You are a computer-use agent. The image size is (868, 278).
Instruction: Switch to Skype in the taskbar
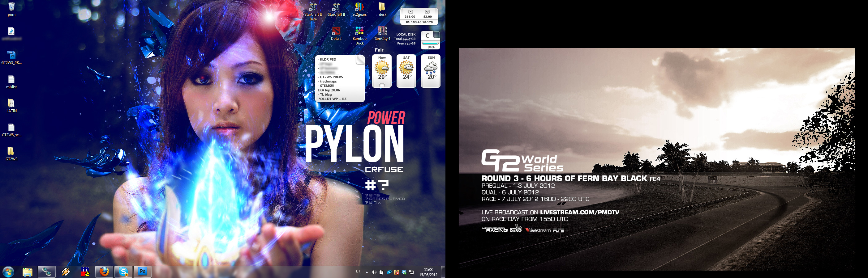tap(123, 272)
